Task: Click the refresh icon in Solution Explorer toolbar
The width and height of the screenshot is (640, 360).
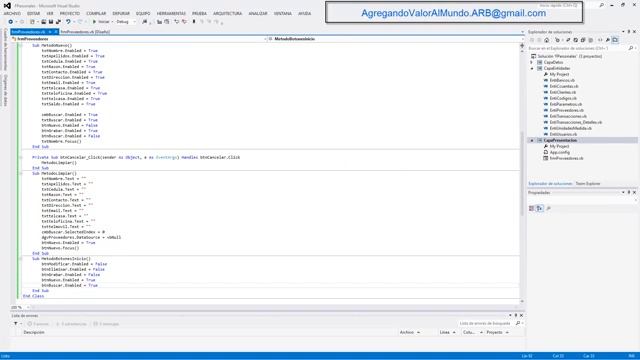Action: [576, 40]
